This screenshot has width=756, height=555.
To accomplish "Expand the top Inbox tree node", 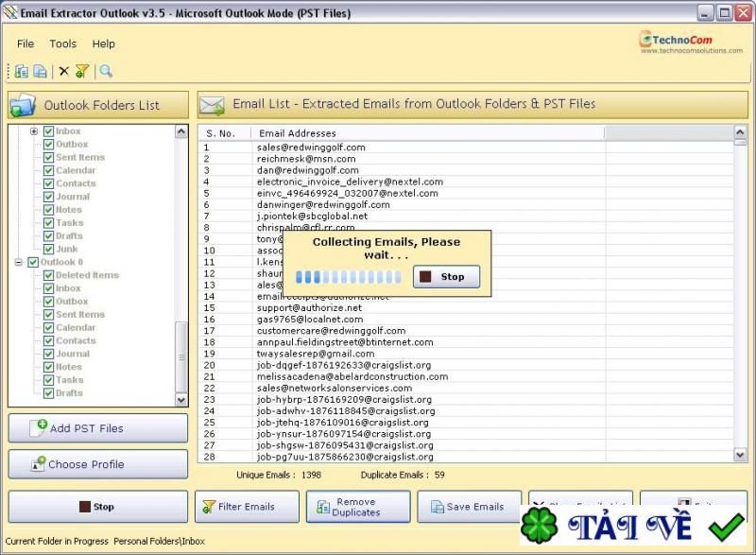I will click(x=34, y=131).
